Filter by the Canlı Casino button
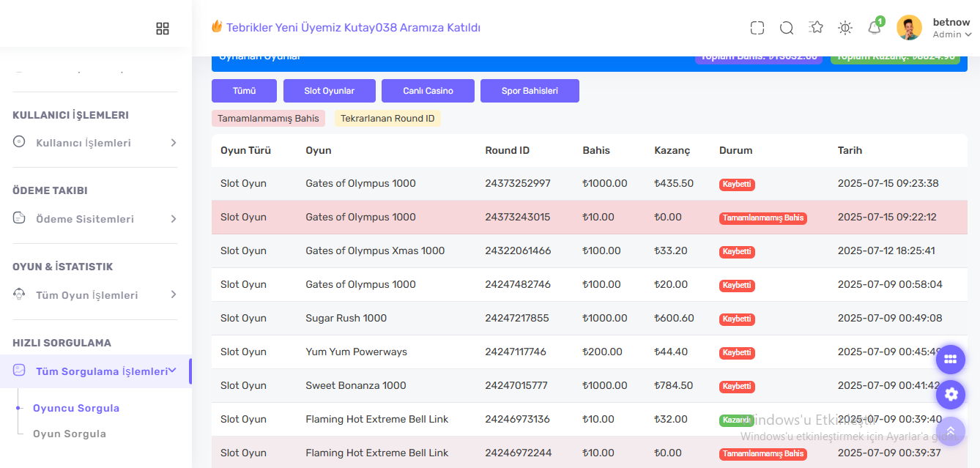 click(428, 91)
